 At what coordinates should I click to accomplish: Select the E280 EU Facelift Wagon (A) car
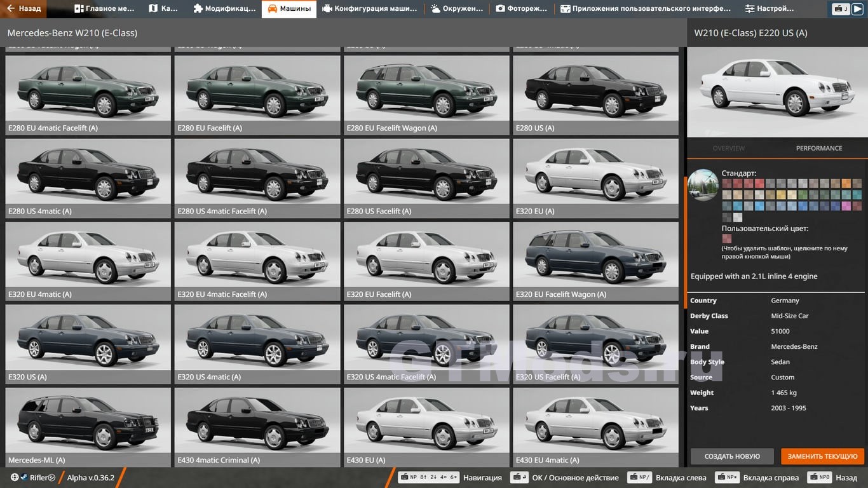click(x=426, y=95)
